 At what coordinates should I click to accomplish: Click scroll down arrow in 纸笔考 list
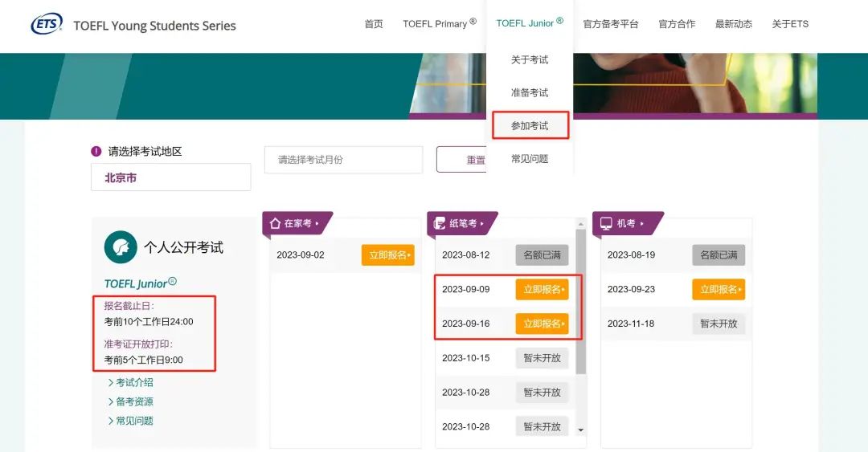(581, 430)
